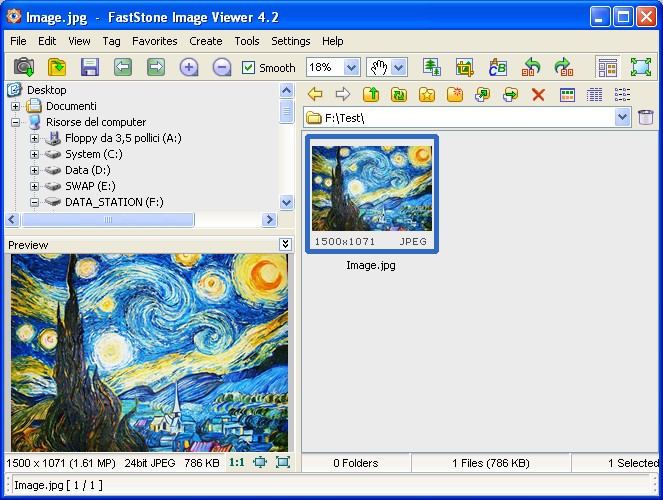The width and height of the screenshot is (663, 500).
Task: Click the resize/resample trees icon
Action: (432, 67)
